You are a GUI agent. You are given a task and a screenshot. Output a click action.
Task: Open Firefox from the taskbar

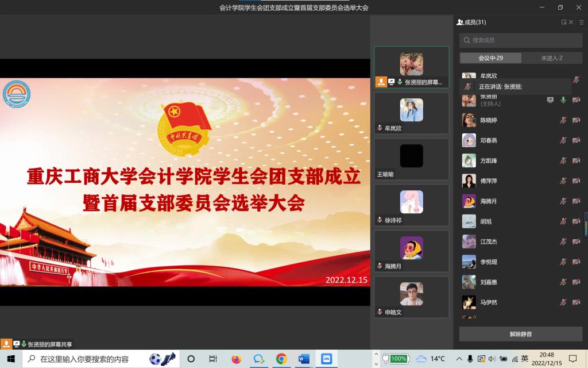click(237, 359)
